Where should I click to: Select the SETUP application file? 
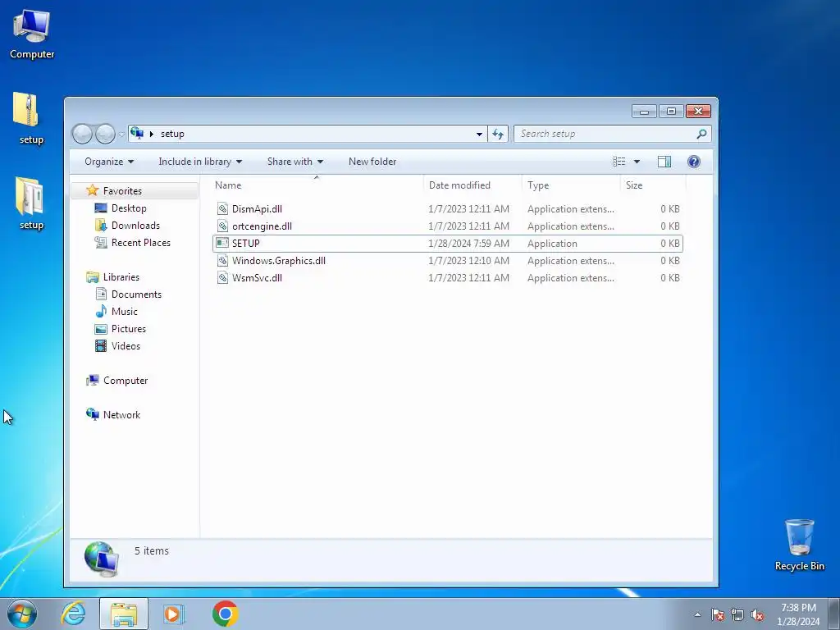click(448, 243)
